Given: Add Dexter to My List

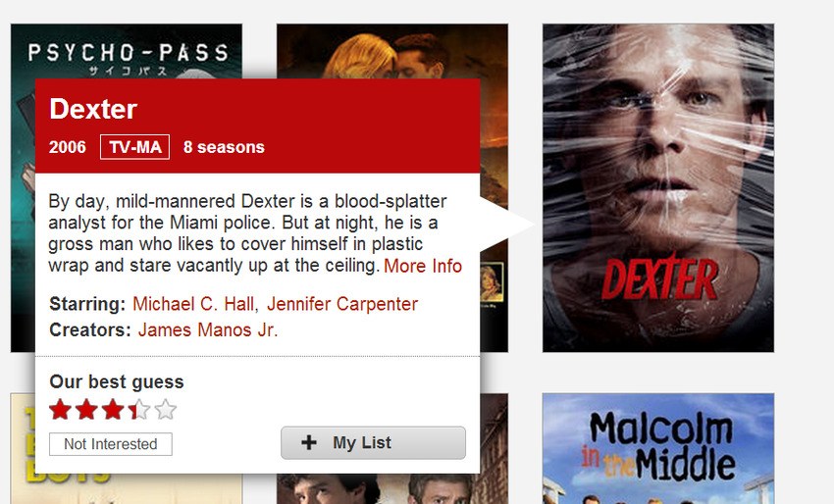Looking at the screenshot, I should pyautogui.click(x=373, y=442).
